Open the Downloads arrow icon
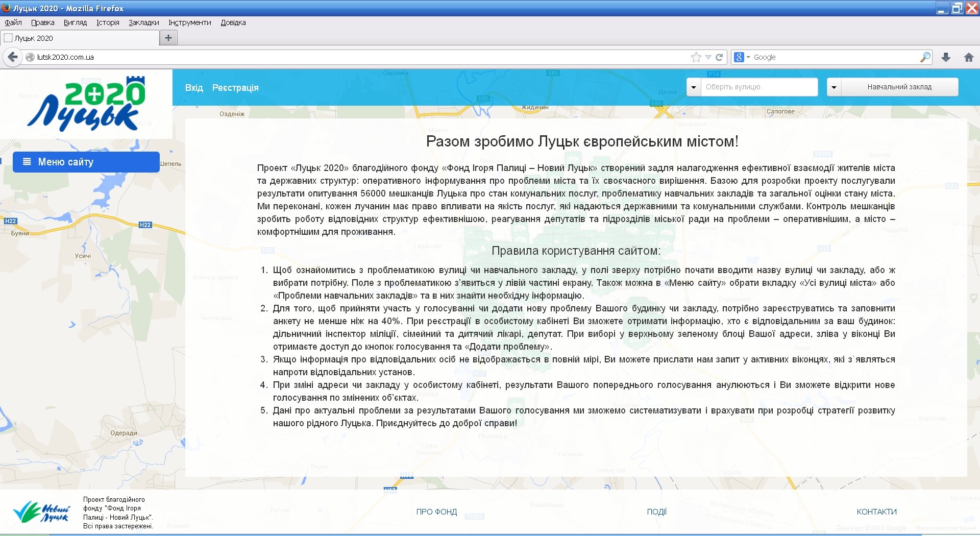Screen dimensions: 980x536 coord(946,57)
